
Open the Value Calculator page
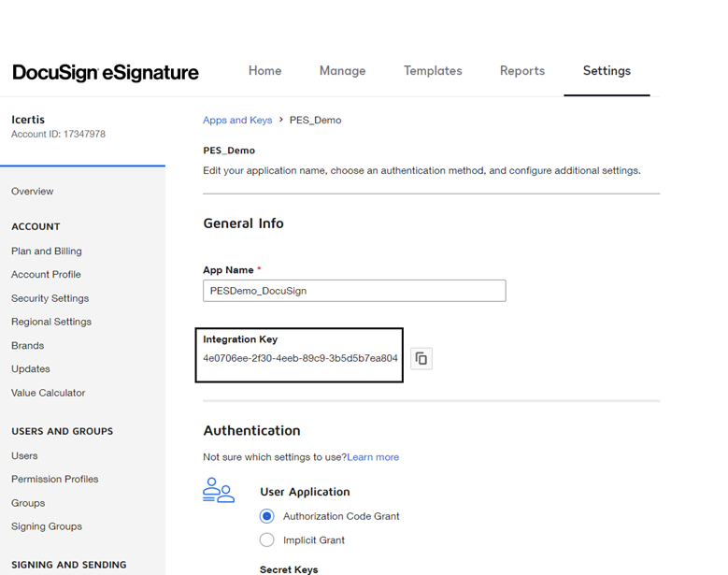49,393
